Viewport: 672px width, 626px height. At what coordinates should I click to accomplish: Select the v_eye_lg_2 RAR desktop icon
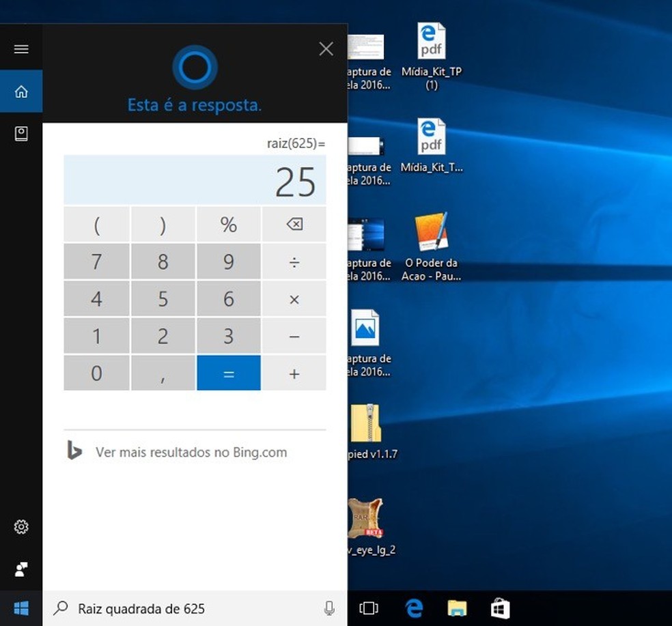tap(371, 526)
